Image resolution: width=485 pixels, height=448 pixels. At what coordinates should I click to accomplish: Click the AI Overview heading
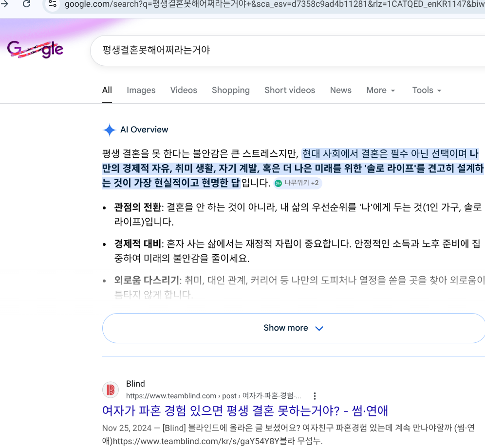[x=144, y=130]
